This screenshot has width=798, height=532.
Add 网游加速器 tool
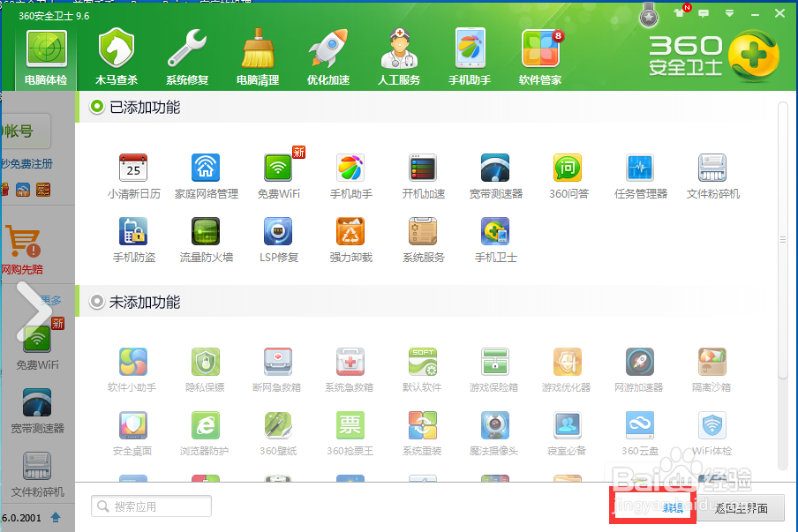click(640, 370)
